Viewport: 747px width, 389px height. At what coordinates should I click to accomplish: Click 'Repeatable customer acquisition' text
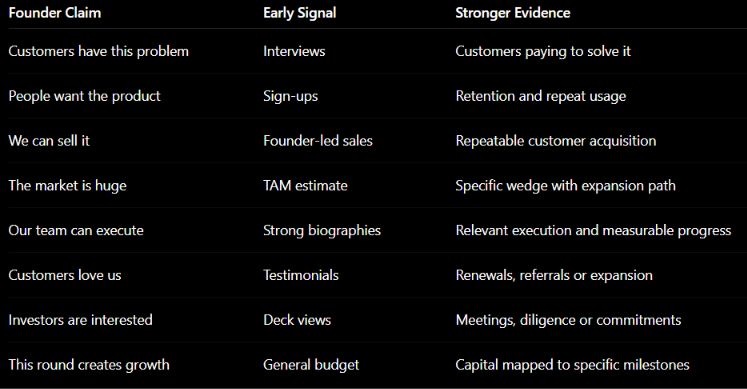(556, 141)
